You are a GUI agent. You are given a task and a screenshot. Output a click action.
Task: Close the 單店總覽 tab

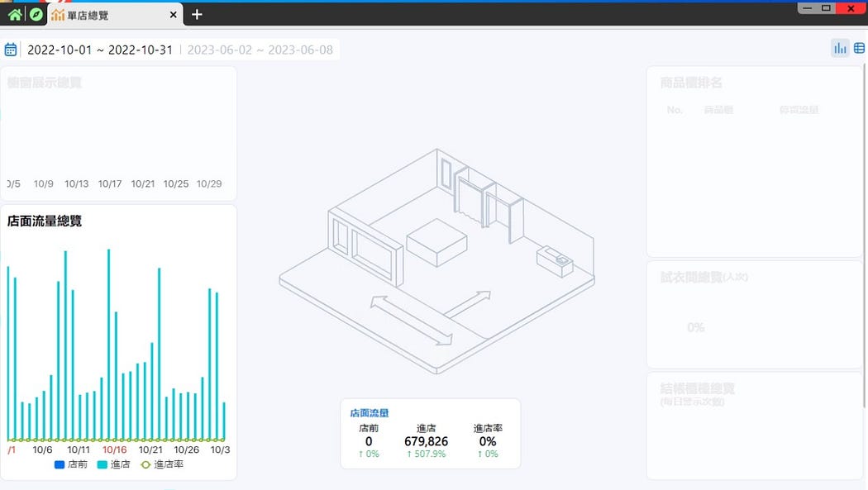[174, 15]
